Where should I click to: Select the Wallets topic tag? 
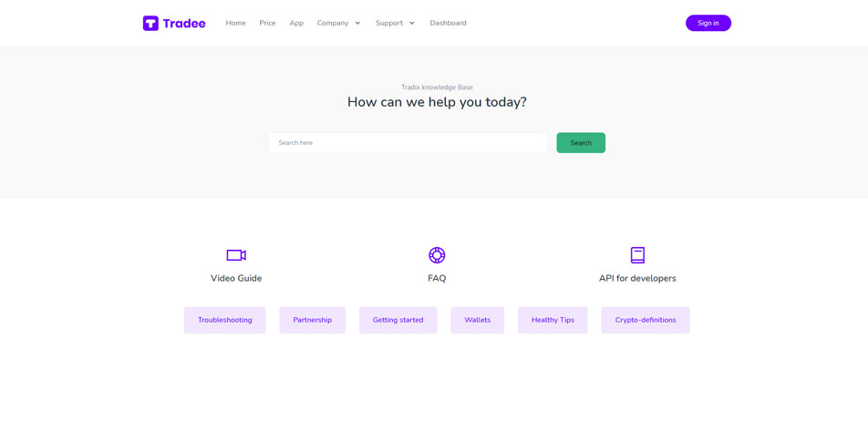click(477, 320)
